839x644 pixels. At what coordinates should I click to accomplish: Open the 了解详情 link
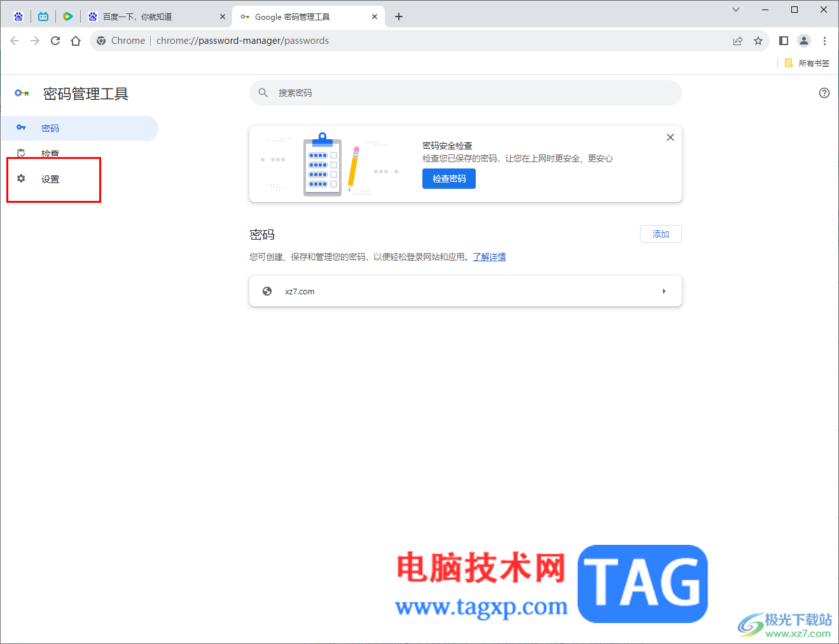pyautogui.click(x=489, y=257)
